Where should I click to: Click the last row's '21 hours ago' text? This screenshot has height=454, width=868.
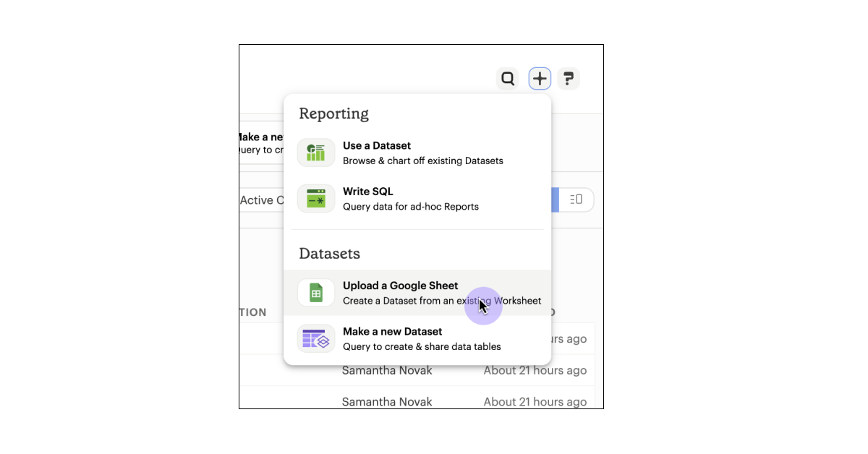tap(535, 401)
